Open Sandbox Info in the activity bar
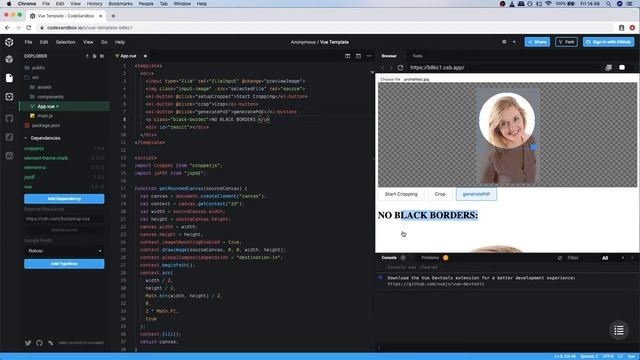 (x=9, y=59)
